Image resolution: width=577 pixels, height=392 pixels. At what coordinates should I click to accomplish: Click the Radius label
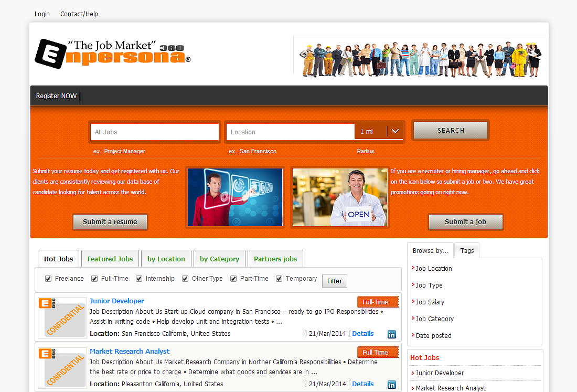366,151
